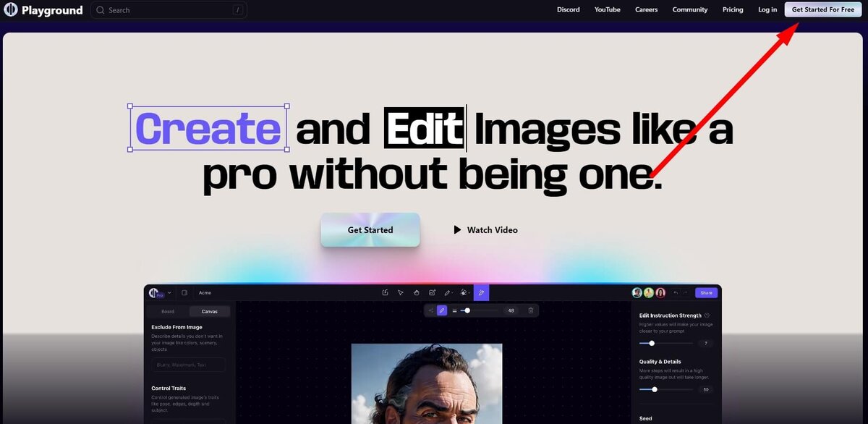
Task: Click the active pen icon in the brush options bar
Action: click(442, 310)
